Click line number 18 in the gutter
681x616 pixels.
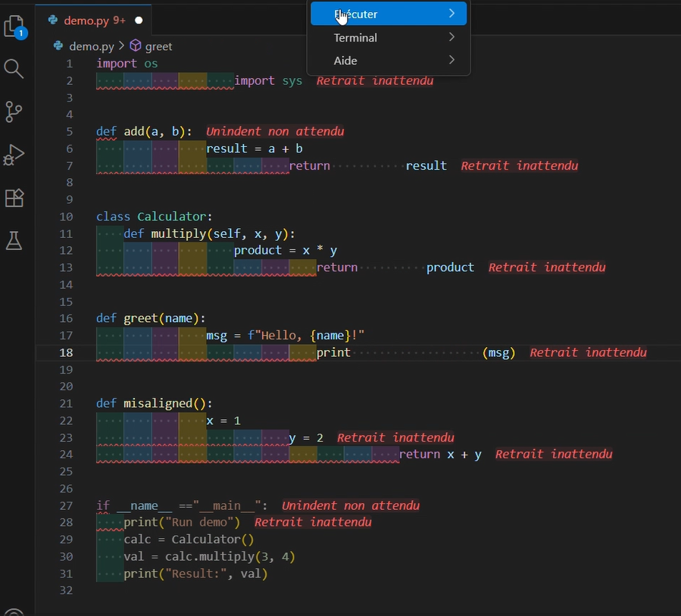[x=66, y=352]
